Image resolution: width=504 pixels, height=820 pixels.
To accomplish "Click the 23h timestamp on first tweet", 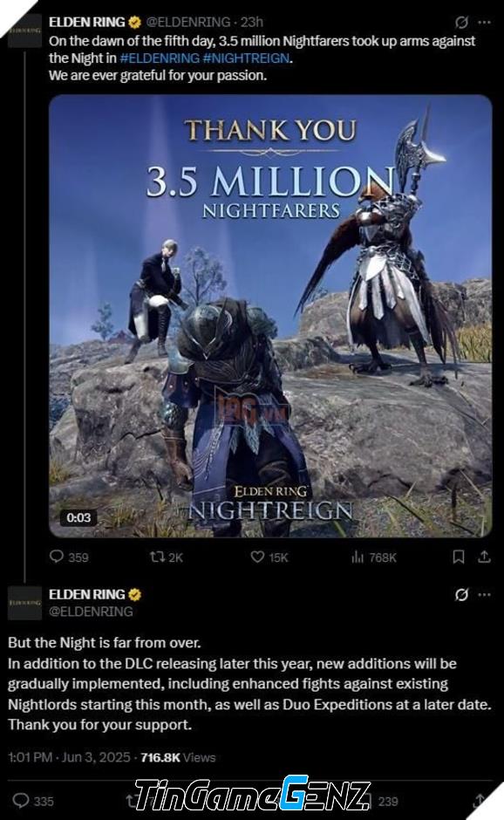I will [x=252, y=22].
